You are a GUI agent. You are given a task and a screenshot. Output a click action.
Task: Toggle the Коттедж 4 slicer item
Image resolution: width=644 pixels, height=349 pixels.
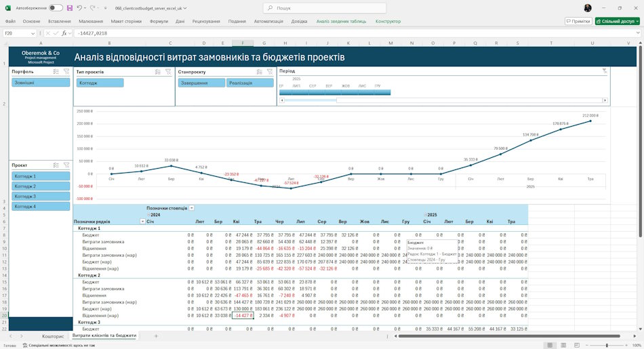[x=41, y=207]
